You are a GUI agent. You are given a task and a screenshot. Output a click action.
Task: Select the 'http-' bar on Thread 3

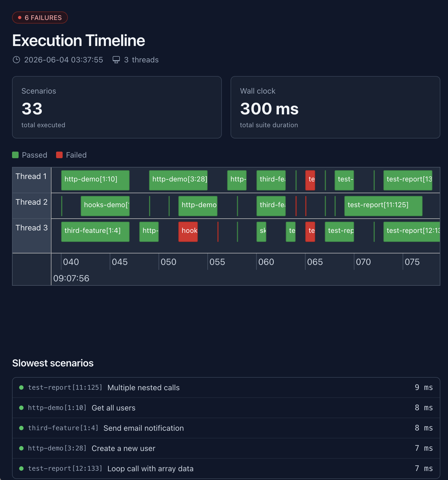tap(149, 232)
